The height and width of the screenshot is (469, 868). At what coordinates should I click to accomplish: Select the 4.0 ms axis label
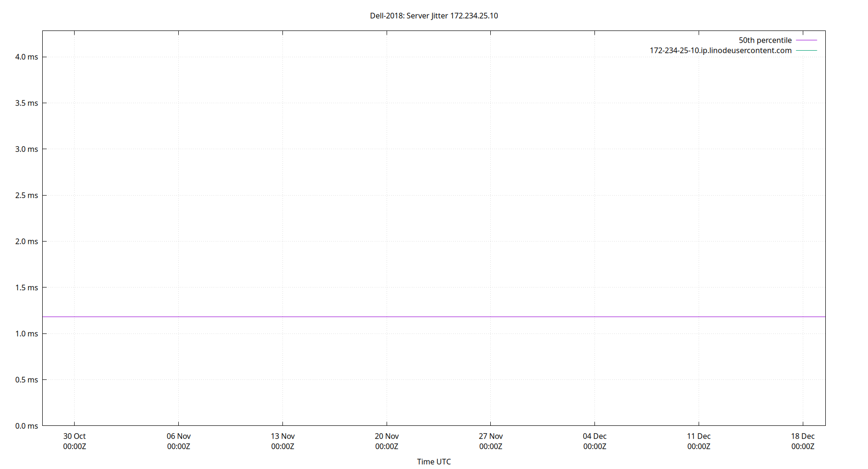click(x=26, y=57)
